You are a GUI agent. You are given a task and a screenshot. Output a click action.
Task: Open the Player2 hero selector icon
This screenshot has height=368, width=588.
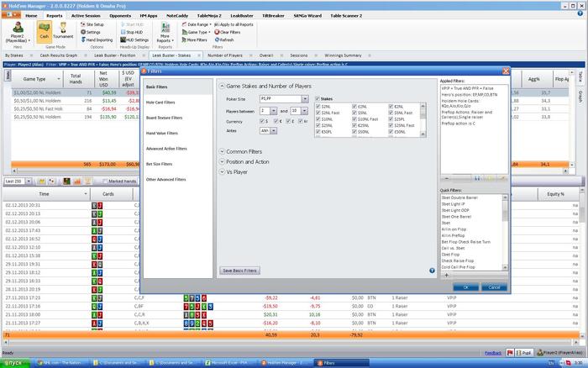[x=18, y=28]
